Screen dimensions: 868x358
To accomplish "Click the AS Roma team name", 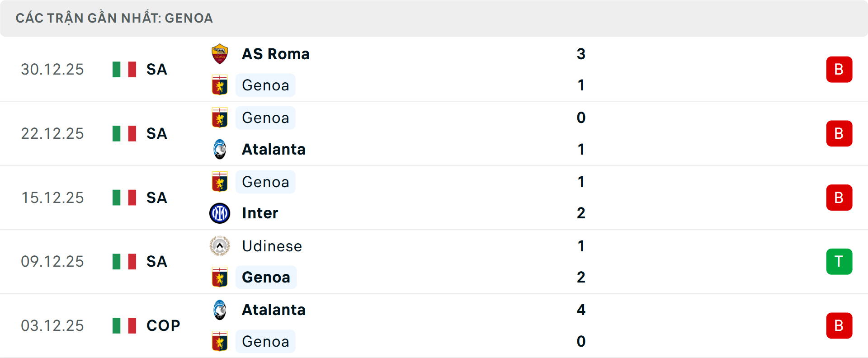I will click(x=275, y=53).
